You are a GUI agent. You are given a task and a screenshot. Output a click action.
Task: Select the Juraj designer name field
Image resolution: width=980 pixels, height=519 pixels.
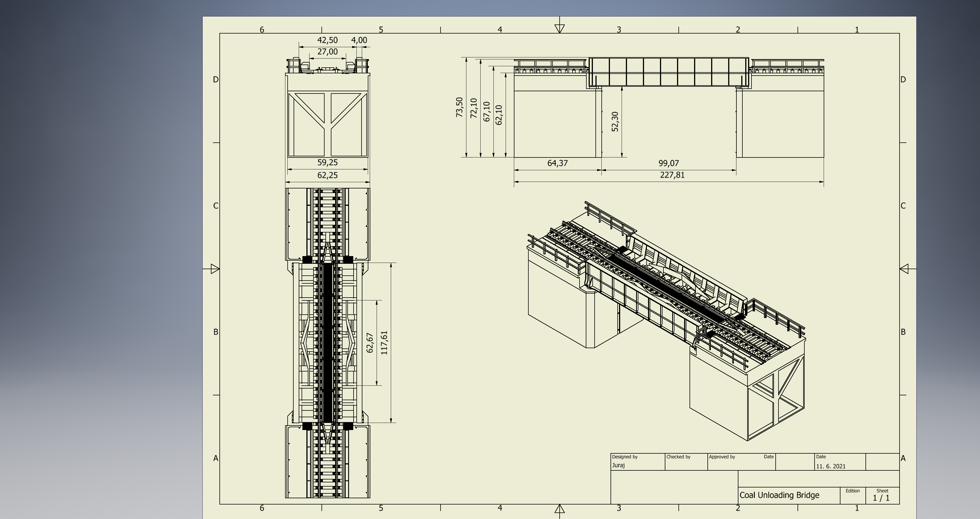click(618, 465)
